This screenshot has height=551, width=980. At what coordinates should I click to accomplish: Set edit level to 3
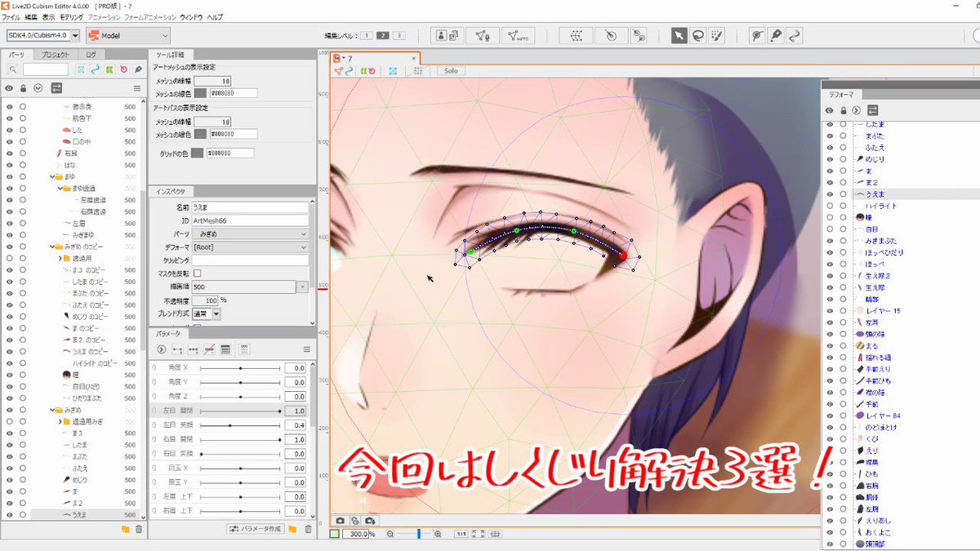(x=399, y=35)
